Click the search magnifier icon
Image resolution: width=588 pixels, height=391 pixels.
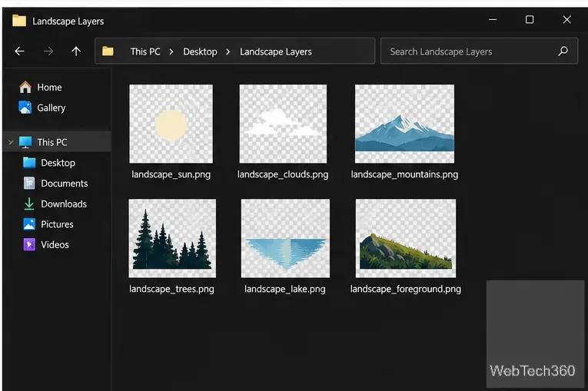point(563,51)
